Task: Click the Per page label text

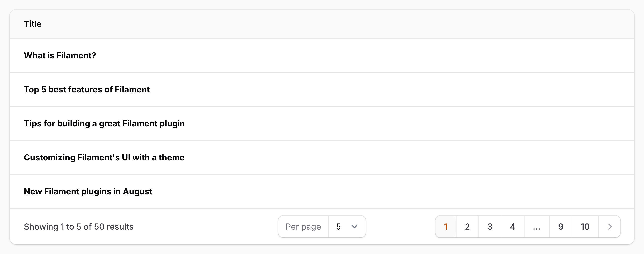Action: [303, 227]
